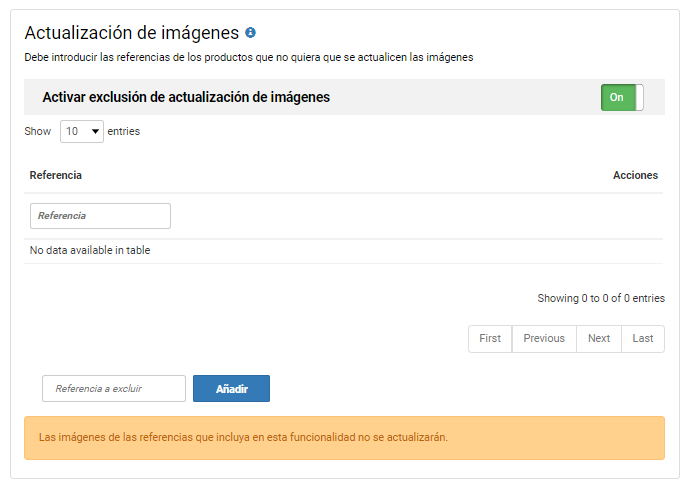Click the 'Referencia a excluir' input field

coord(114,388)
